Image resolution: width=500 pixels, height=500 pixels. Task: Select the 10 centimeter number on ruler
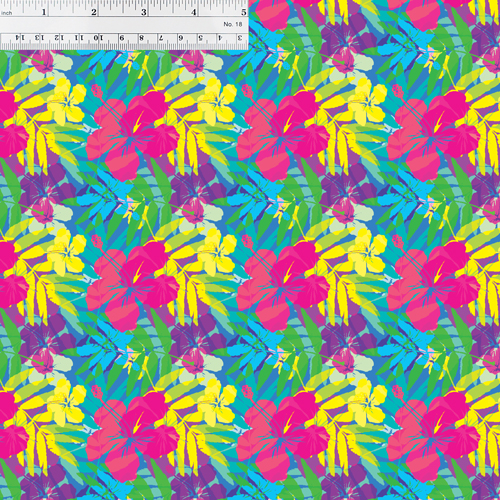pos(98,38)
